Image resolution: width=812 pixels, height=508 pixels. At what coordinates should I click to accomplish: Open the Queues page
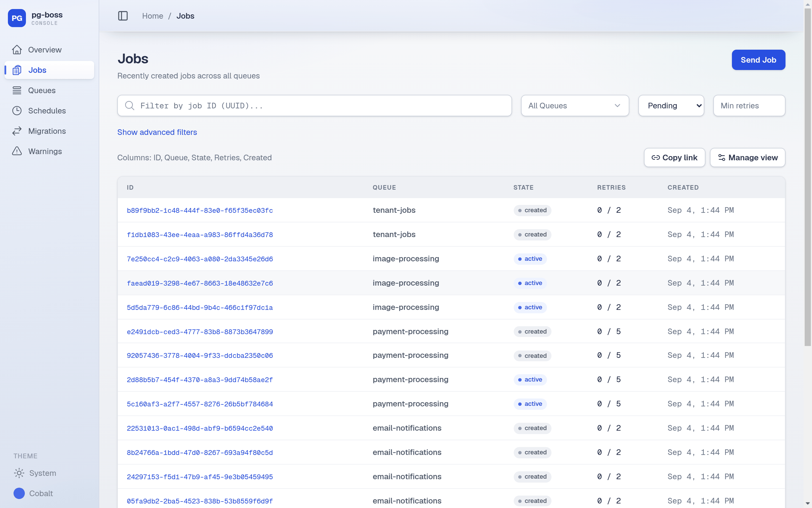[49, 90]
